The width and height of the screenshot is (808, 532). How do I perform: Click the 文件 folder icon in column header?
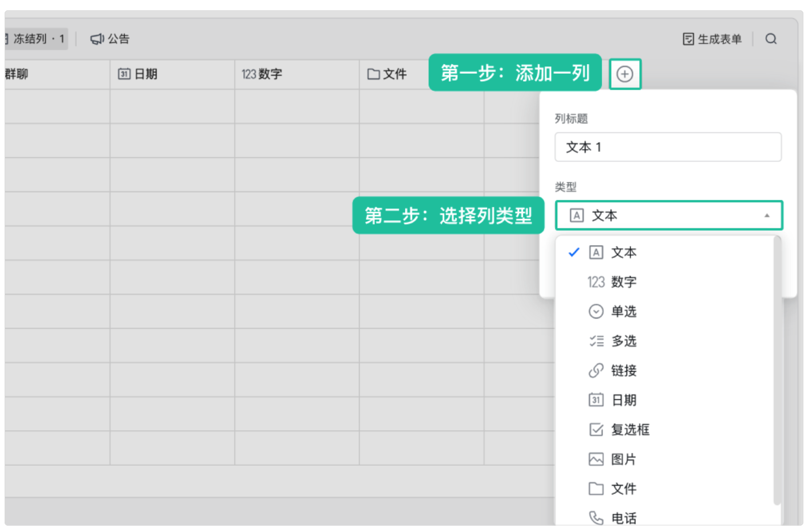pyautogui.click(x=372, y=74)
